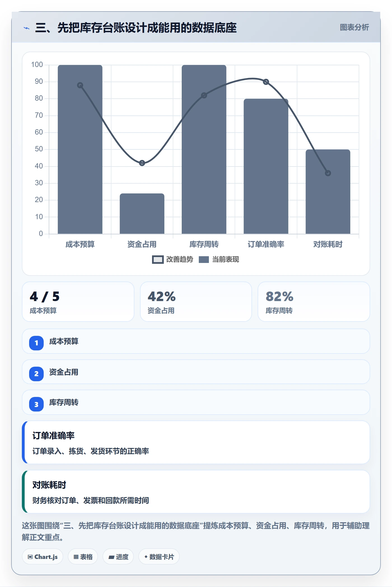
Task: Click the number 1 badge for 成本预算
Action: (x=36, y=343)
